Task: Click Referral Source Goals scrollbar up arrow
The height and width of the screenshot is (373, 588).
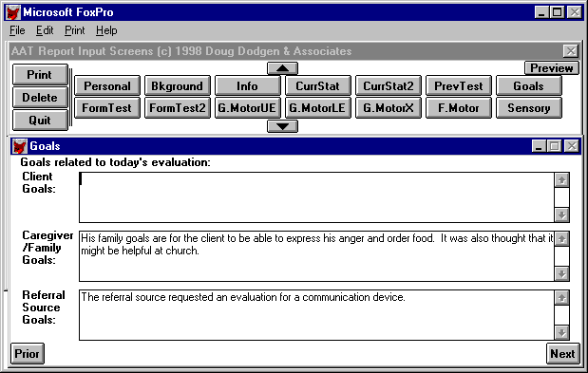Action: point(561,298)
